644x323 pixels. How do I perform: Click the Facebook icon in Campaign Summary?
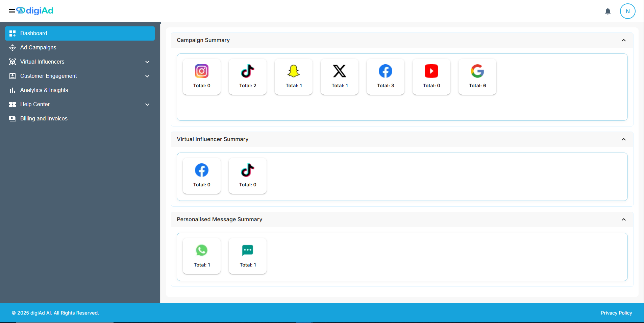tap(386, 71)
